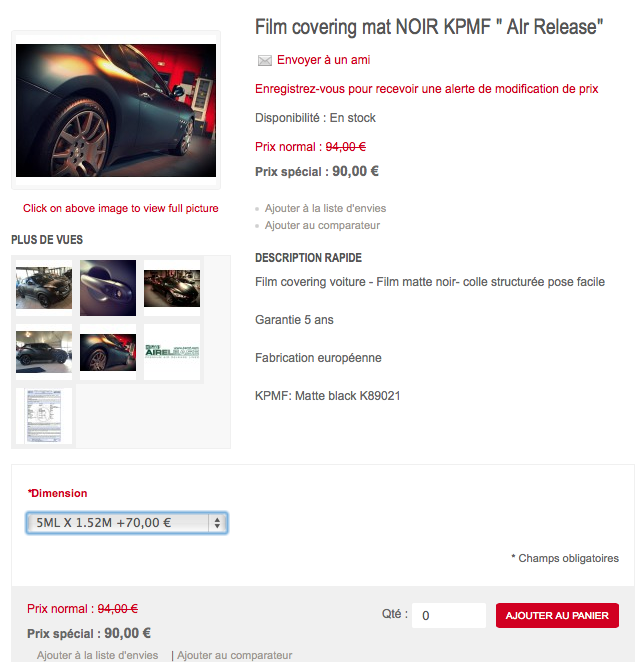
Task: Click the price alert registration link
Action: click(426, 89)
